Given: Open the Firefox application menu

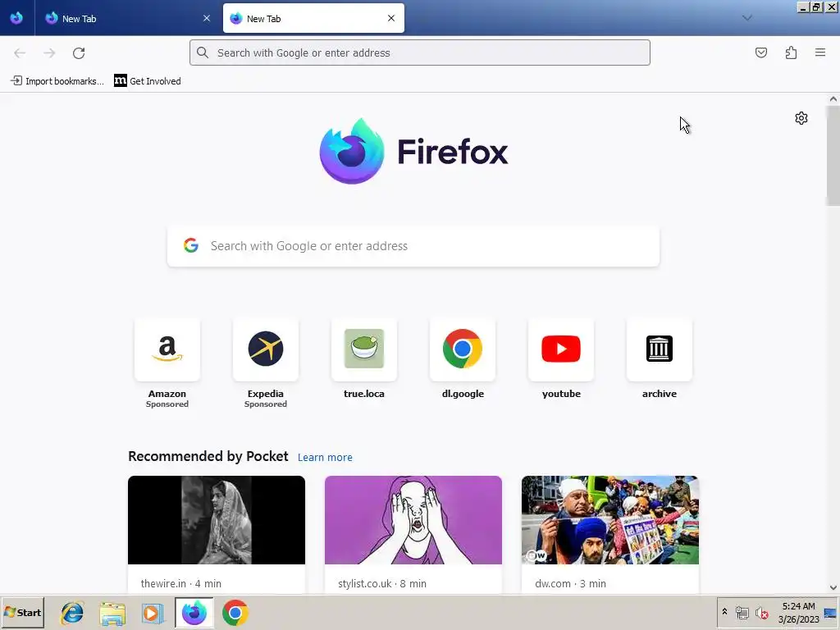Looking at the screenshot, I should tap(820, 52).
